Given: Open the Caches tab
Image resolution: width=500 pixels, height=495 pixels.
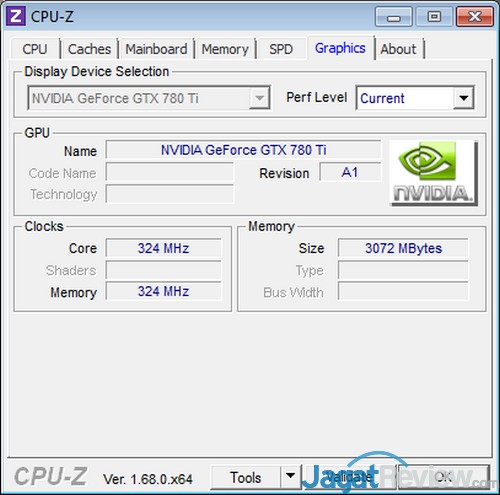Looking at the screenshot, I should tap(89, 49).
